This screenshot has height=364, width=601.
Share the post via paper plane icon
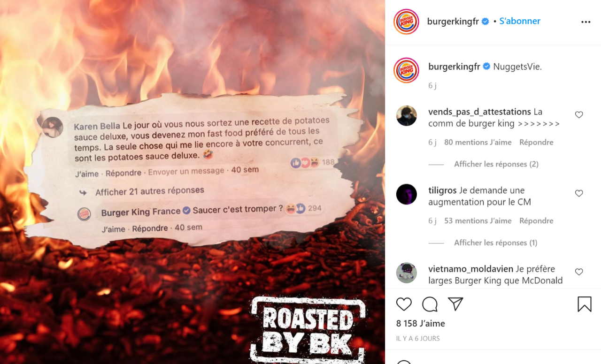(455, 304)
